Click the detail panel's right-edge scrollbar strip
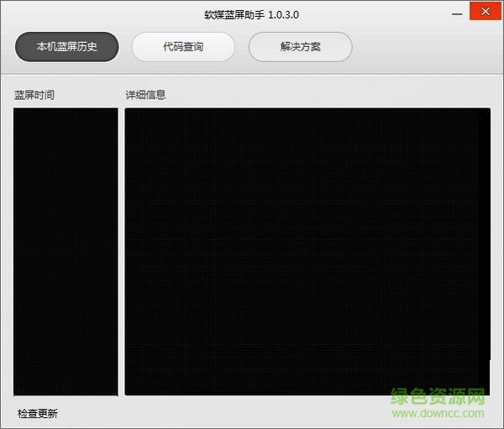504x429 pixels. tap(486, 250)
